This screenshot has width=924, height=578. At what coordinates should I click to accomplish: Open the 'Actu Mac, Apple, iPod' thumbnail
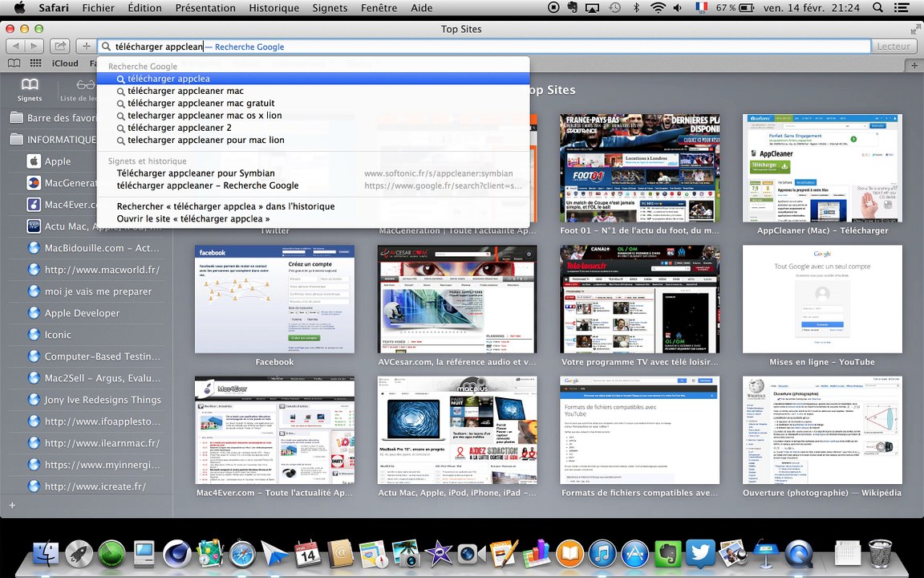coord(457,430)
